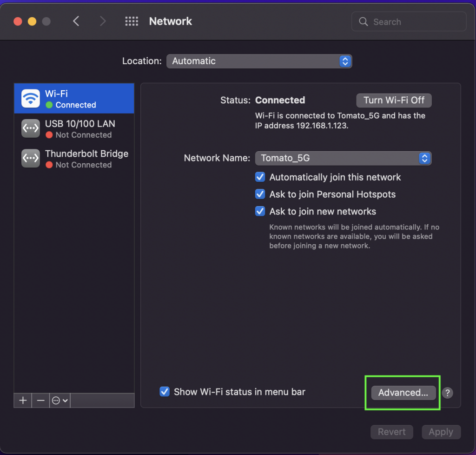Viewport: 476px width, 455px height.
Task: Minimize the Network window
Action: [x=32, y=21]
